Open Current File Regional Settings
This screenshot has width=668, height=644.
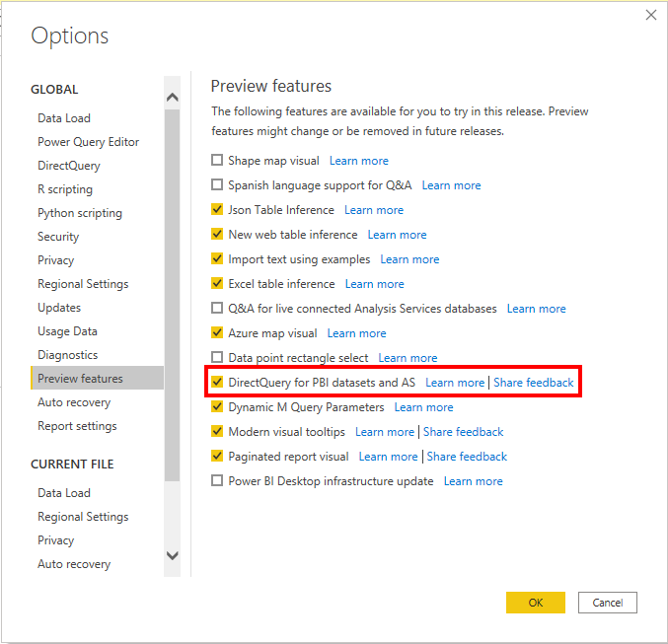coord(83,517)
